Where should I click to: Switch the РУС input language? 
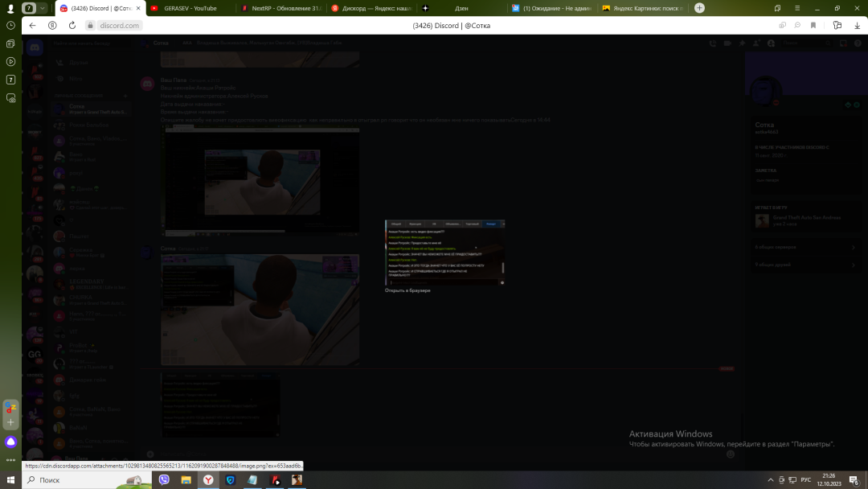tap(806, 480)
